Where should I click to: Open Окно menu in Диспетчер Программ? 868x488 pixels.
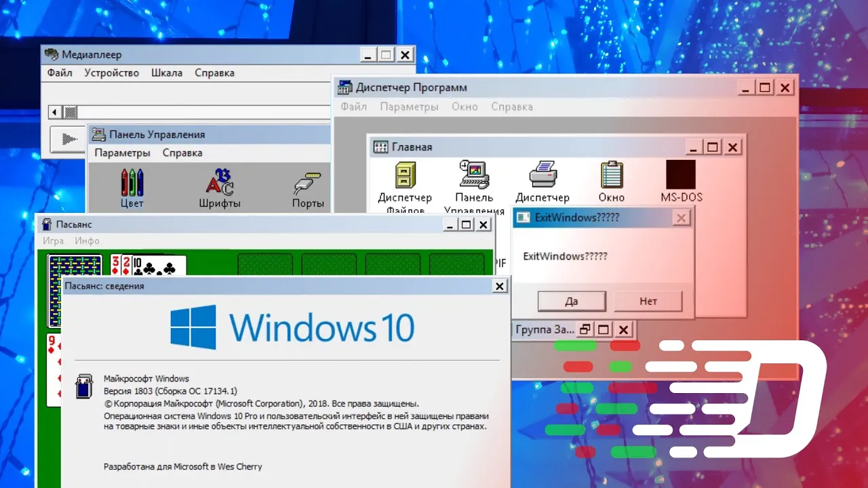tap(465, 106)
